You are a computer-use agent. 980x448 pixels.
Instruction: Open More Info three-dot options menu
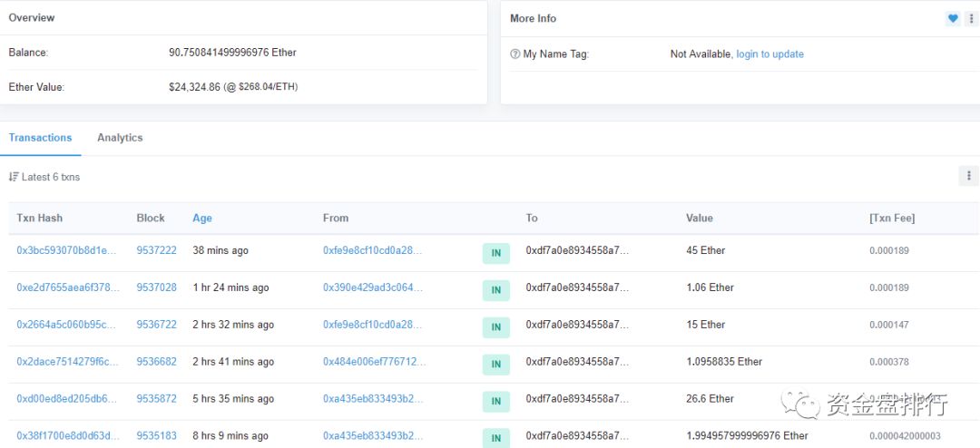coord(972,18)
